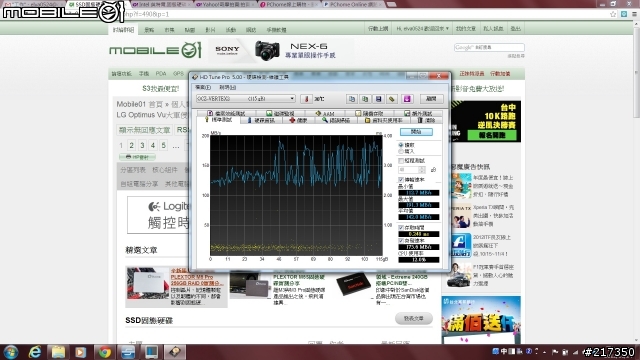Switch to the 硬碟資訊 Info tab
This screenshot has height=360, width=640.
click(261, 120)
